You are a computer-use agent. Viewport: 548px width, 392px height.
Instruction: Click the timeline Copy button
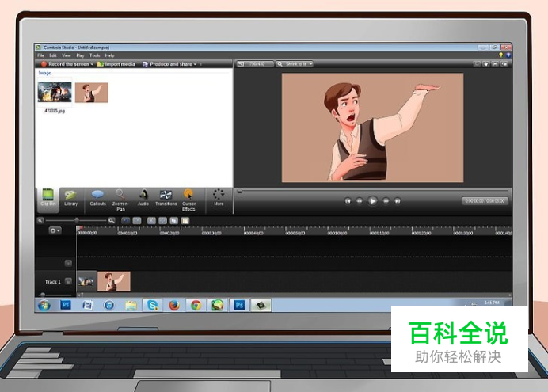pos(173,220)
